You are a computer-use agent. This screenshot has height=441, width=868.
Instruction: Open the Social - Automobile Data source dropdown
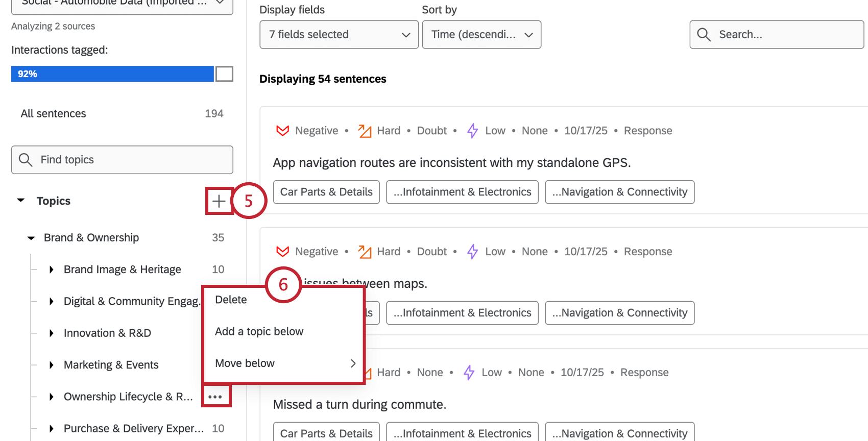pos(122,4)
